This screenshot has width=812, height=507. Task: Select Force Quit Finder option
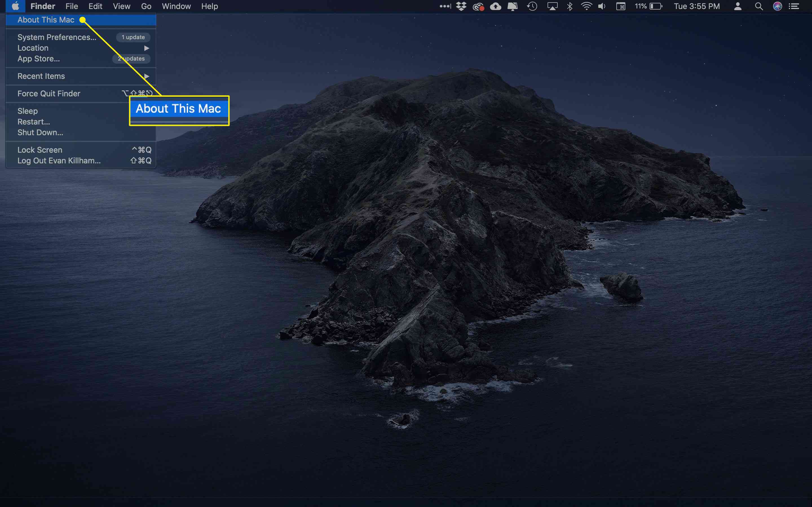tap(48, 94)
